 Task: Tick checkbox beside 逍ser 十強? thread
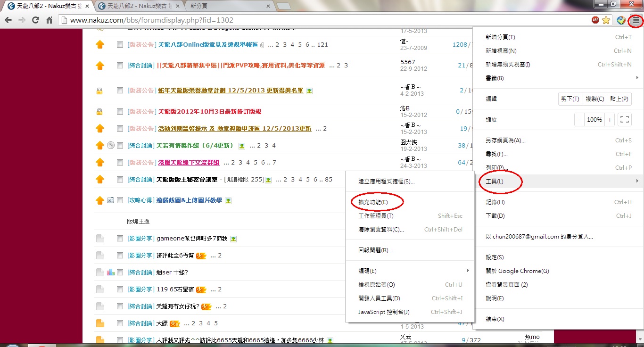coord(120,273)
